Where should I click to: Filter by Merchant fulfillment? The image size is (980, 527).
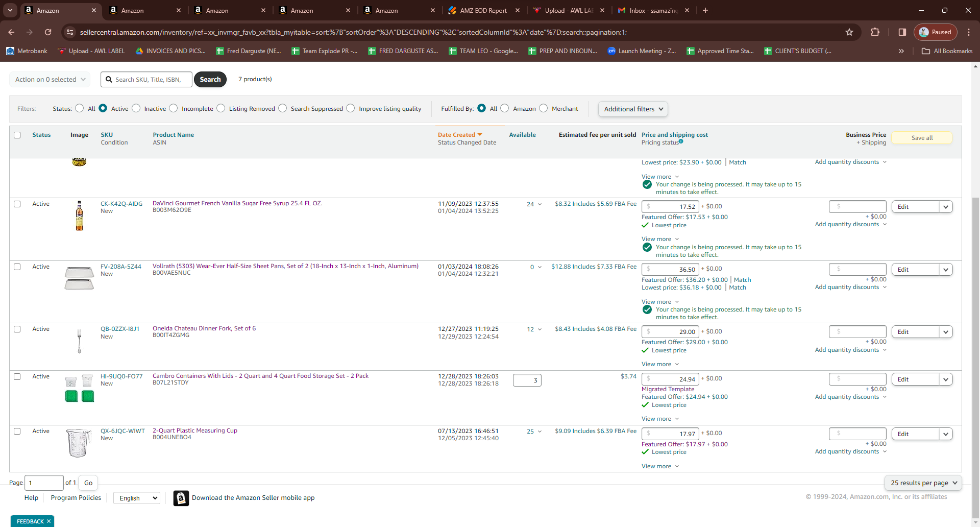tap(544, 108)
